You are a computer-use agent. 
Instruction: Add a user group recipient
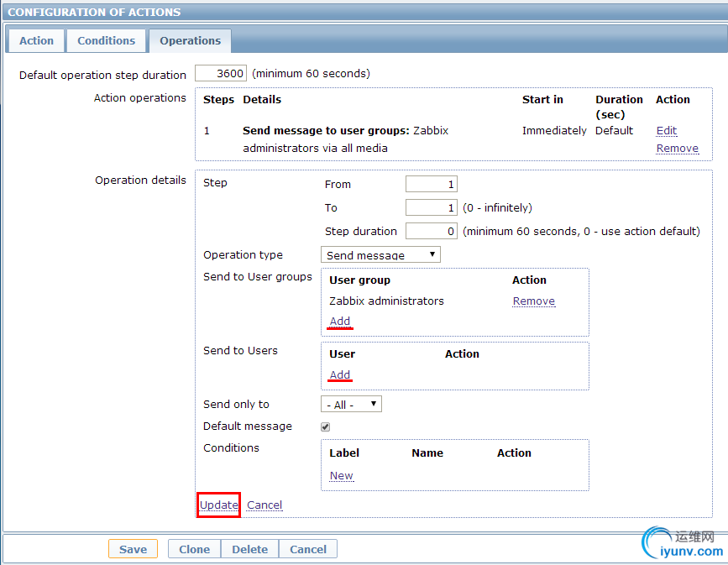(340, 322)
